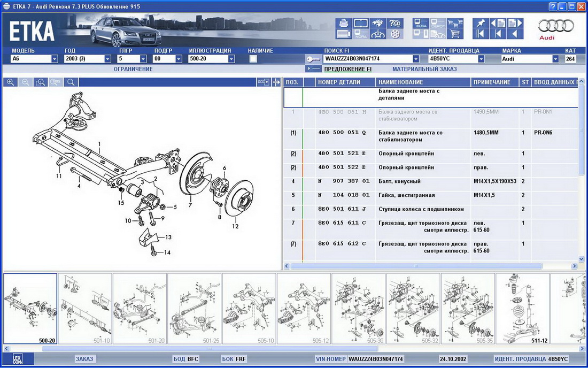Open the 505-30 illustration thumbnail

[359, 309]
